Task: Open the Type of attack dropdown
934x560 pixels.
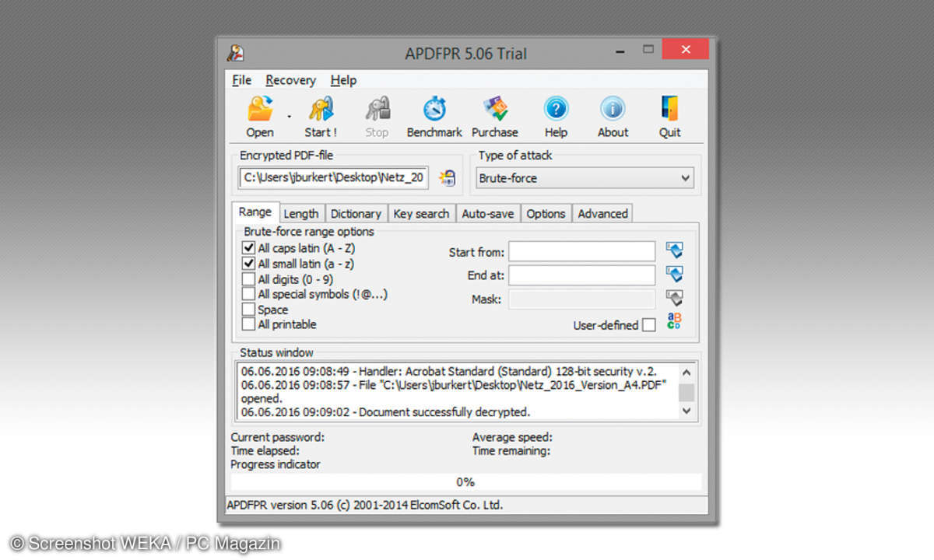Action: point(585,178)
